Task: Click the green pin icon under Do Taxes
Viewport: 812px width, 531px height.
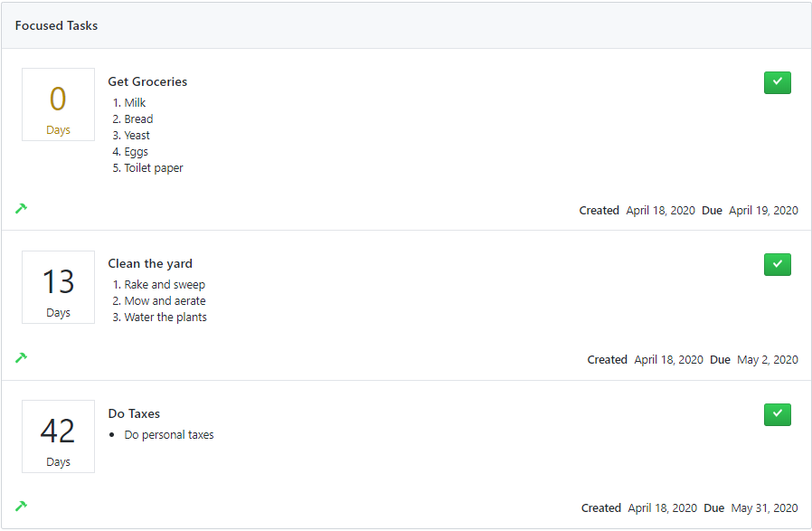Action: point(21,507)
